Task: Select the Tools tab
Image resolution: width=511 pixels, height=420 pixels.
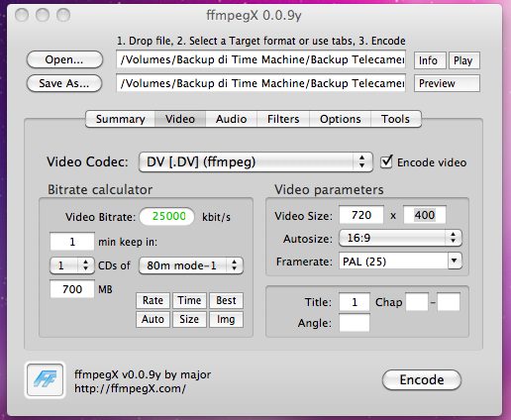Action: click(395, 119)
